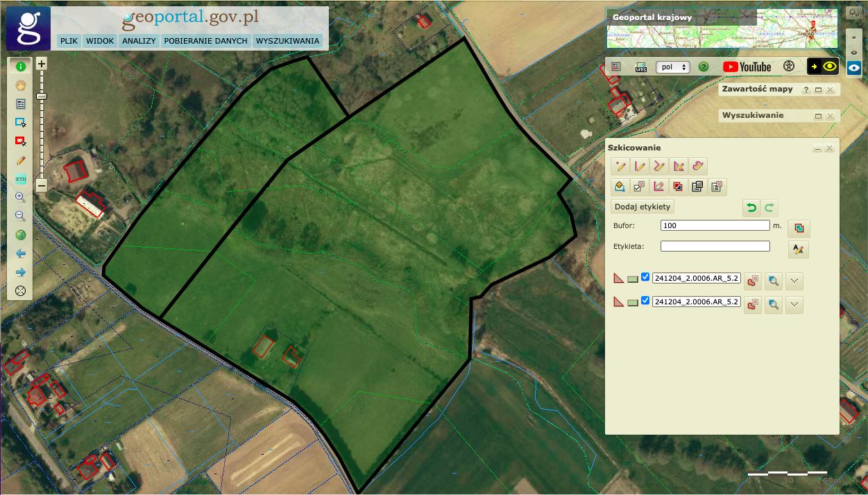
Task: Click the Dodaj etykiety button
Action: [643, 207]
